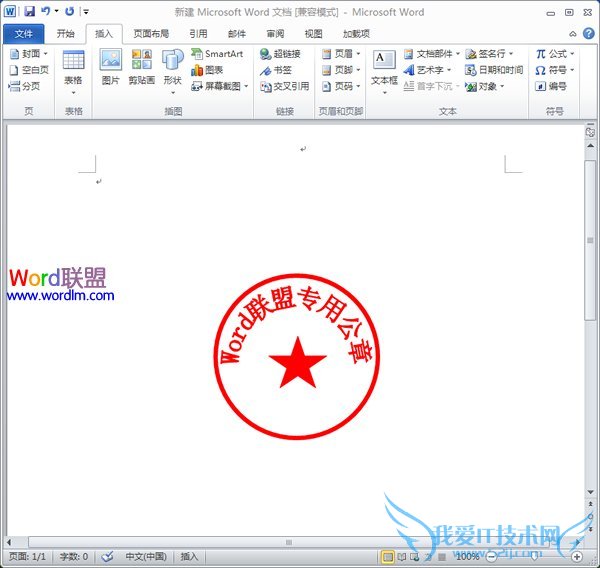Insert a 超链接 hyperlink
Screen dimensions: 600x568
coord(280,54)
